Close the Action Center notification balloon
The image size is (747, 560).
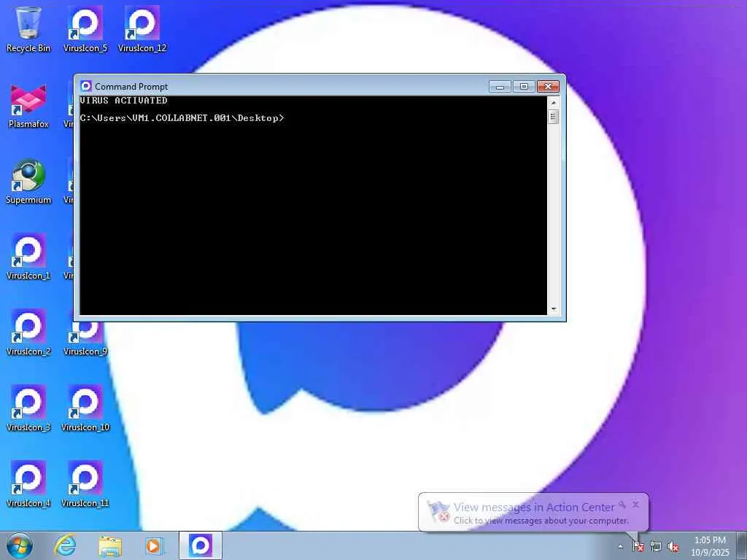point(635,505)
